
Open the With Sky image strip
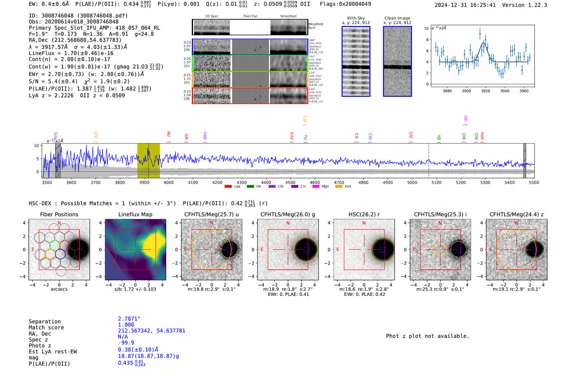point(356,61)
